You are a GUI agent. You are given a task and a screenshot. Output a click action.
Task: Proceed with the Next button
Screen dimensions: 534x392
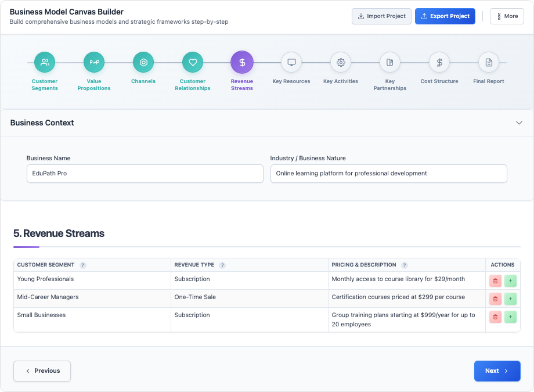[497, 371]
